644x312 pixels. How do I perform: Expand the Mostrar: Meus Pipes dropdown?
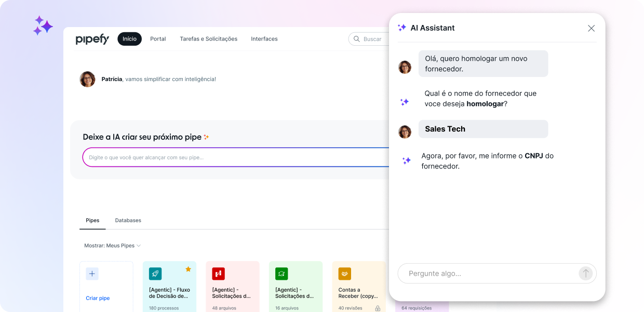pos(113,245)
